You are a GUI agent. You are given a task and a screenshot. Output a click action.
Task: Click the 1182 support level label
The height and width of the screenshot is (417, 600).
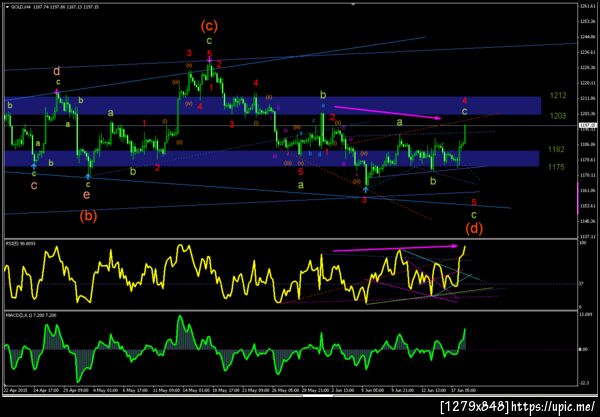pos(556,149)
